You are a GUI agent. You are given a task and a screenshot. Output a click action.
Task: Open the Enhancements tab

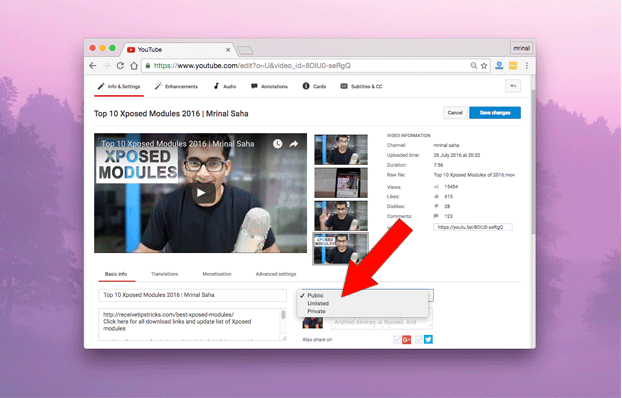[176, 86]
